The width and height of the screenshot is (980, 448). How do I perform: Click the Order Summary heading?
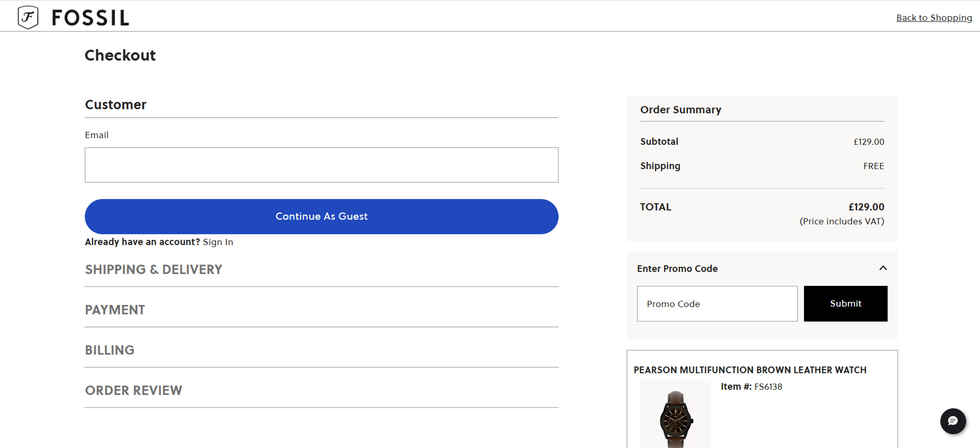pyautogui.click(x=681, y=110)
